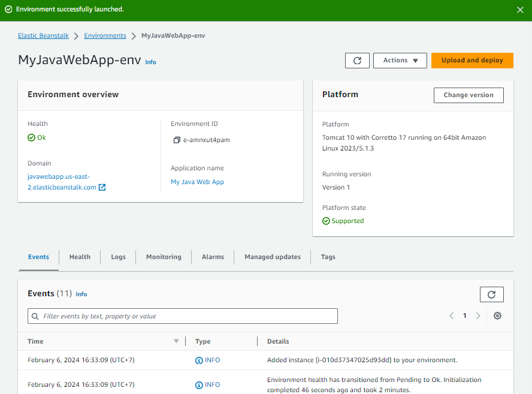This screenshot has width=532, height=394.
Task: Switch to the Monitoring tab
Action: pyautogui.click(x=164, y=257)
